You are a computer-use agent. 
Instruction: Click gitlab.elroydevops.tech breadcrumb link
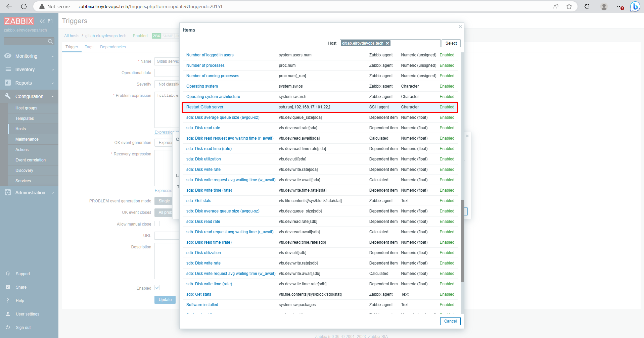[x=106, y=36]
